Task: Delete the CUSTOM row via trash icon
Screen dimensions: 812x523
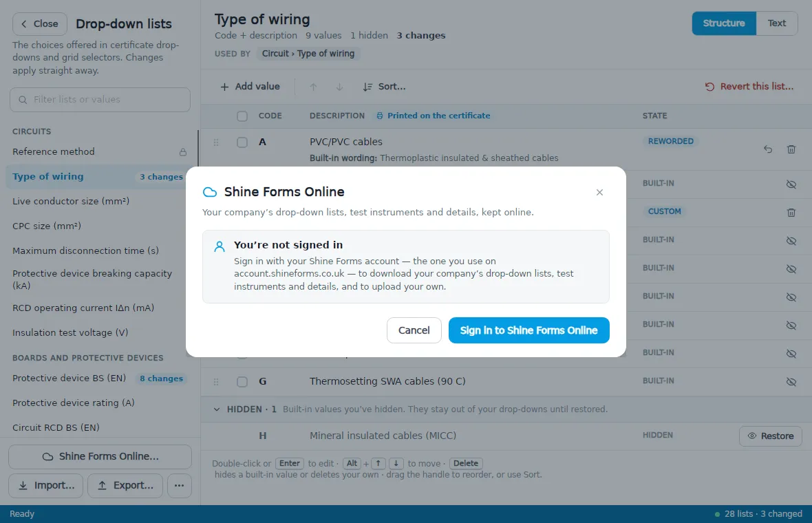Action: pyautogui.click(x=791, y=213)
